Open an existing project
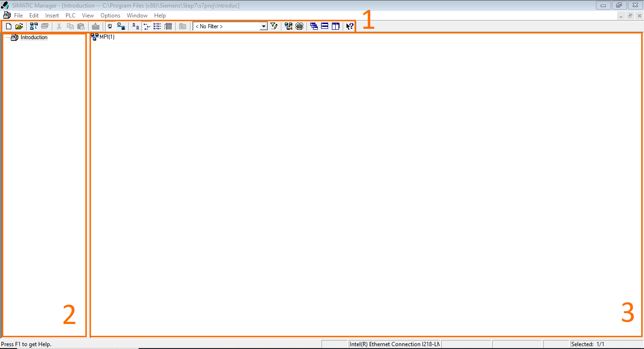 (x=19, y=26)
